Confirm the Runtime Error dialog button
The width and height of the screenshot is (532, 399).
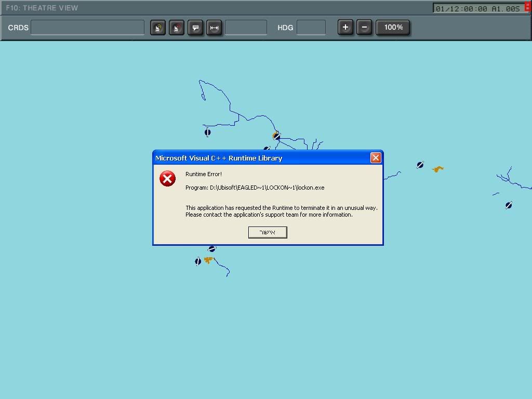[268, 232]
